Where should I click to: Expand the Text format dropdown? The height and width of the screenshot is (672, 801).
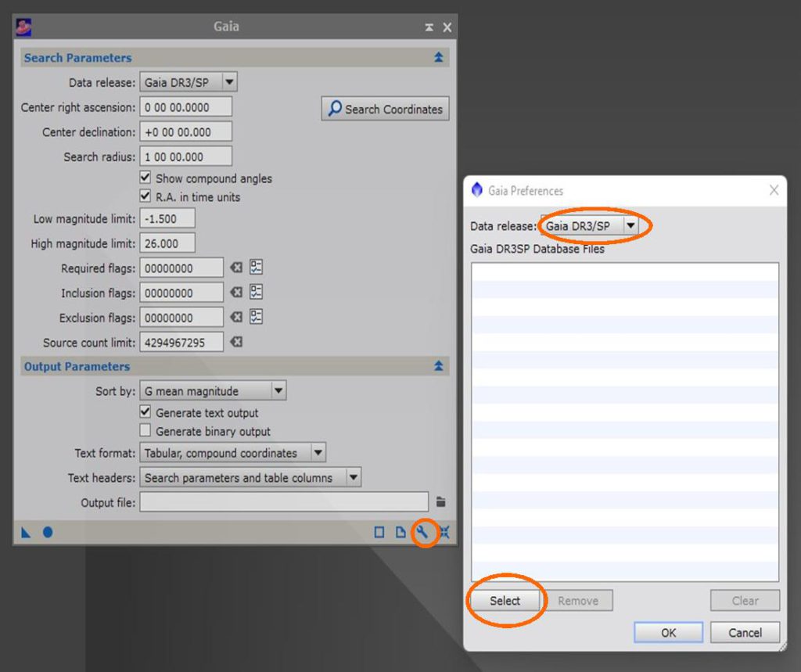coord(317,453)
